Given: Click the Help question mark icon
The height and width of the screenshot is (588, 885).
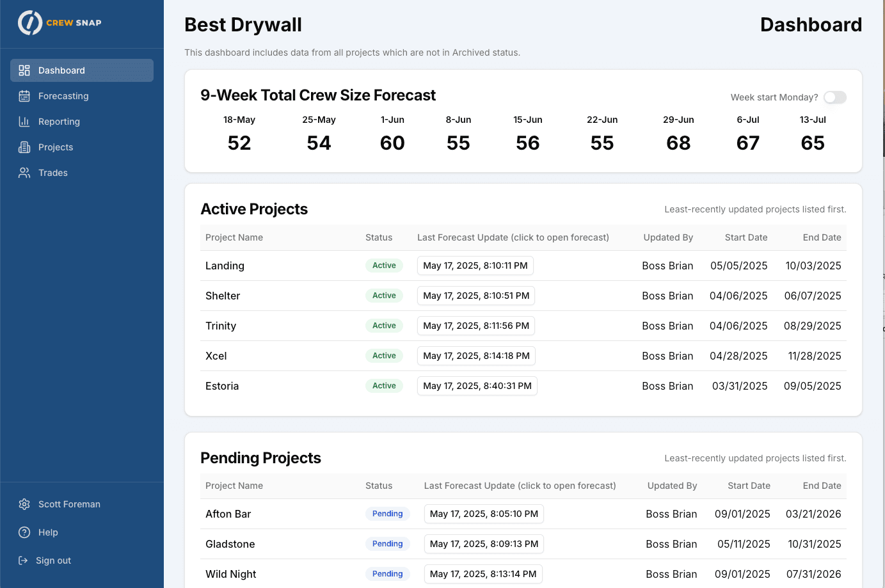Looking at the screenshot, I should point(24,532).
